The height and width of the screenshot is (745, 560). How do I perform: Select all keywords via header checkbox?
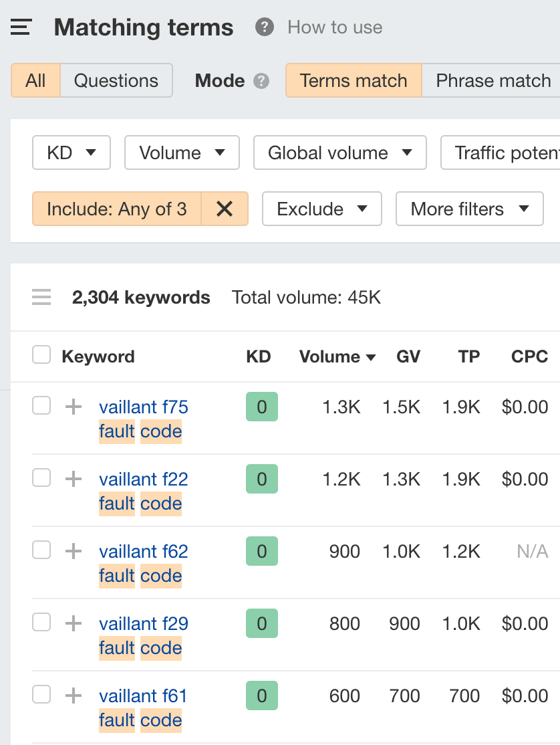(41, 354)
